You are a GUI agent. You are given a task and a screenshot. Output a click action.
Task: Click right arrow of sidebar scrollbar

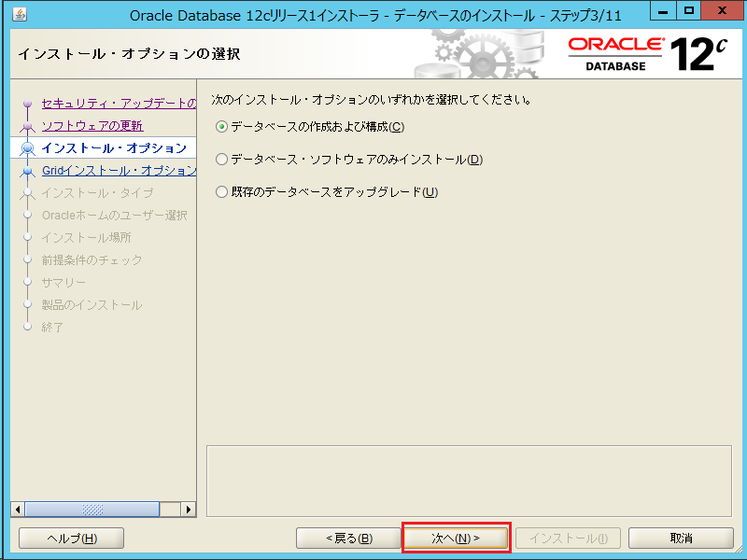[189, 510]
